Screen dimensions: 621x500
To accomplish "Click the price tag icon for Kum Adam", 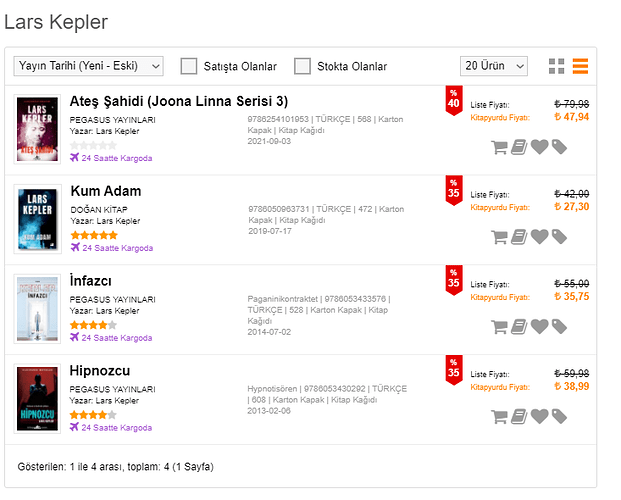I will [559, 237].
